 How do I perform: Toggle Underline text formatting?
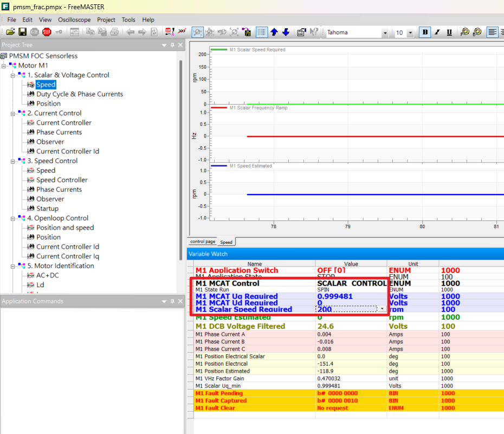point(449,32)
